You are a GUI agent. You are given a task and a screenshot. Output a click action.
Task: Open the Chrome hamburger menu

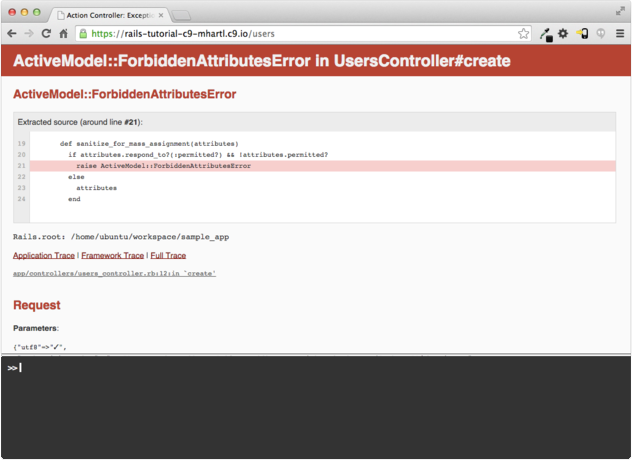(x=620, y=33)
